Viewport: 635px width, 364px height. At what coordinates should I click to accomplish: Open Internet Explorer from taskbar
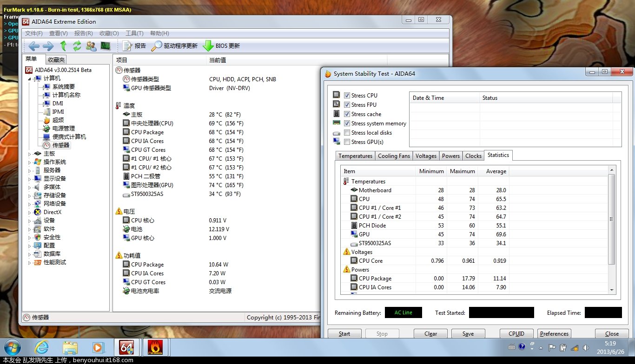(41, 348)
